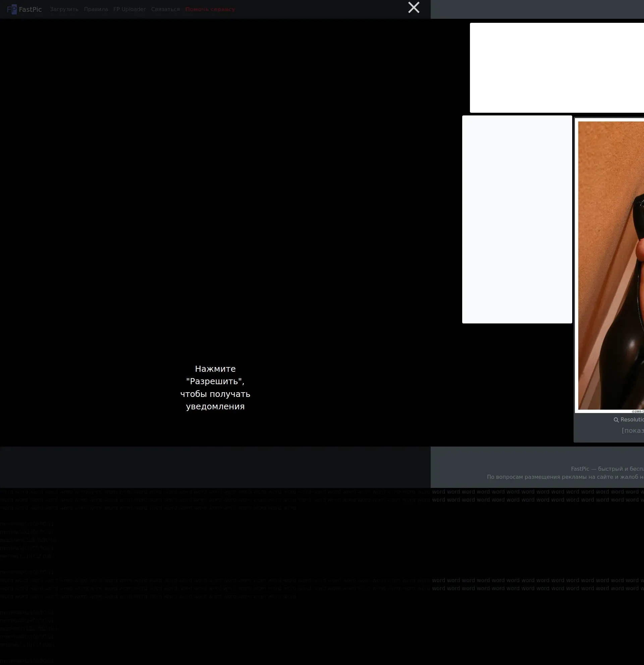Go to FP Uploader page
Screen dimensions: 644x665
[129, 9]
